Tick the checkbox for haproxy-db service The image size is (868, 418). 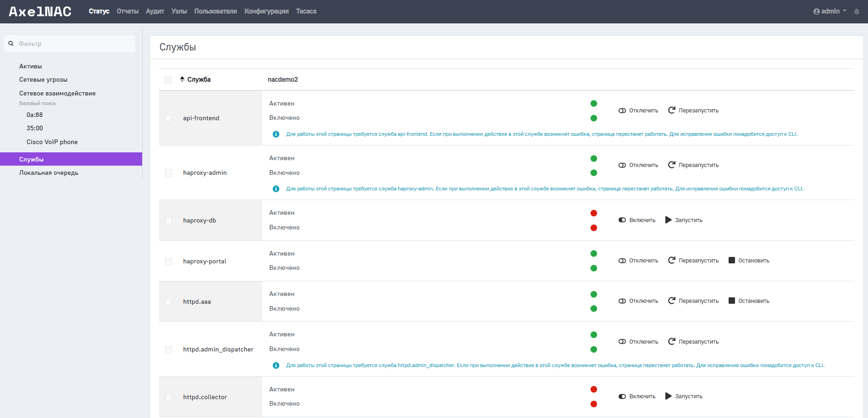click(168, 221)
